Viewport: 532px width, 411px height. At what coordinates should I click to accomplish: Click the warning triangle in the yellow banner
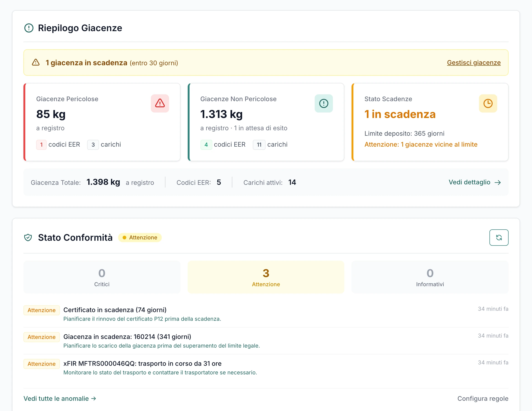[36, 63]
